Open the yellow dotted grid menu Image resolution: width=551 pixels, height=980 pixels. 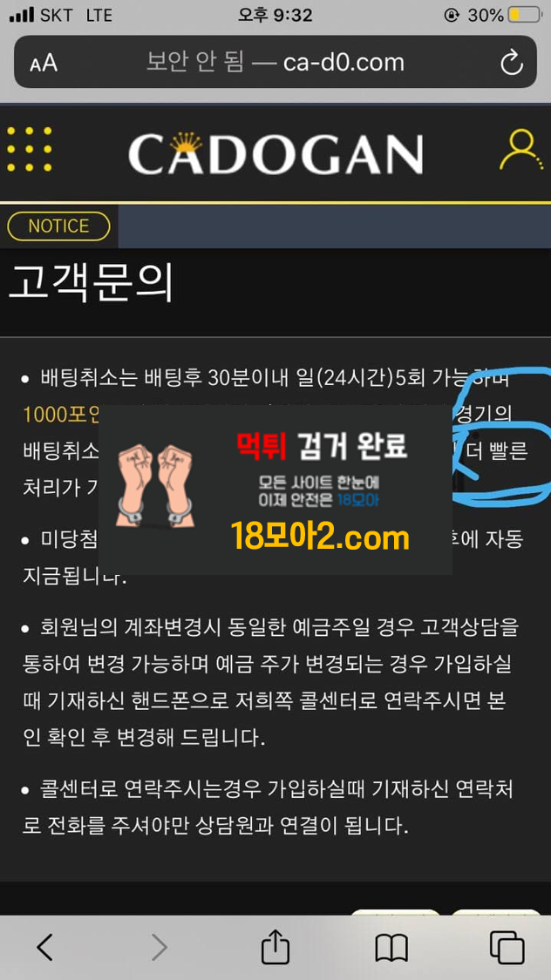(30, 149)
